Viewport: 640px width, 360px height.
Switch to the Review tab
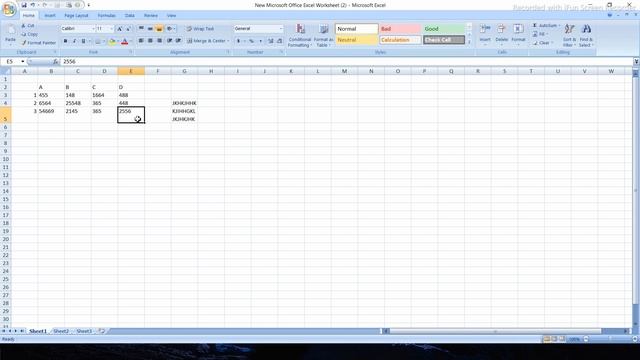click(151, 16)
